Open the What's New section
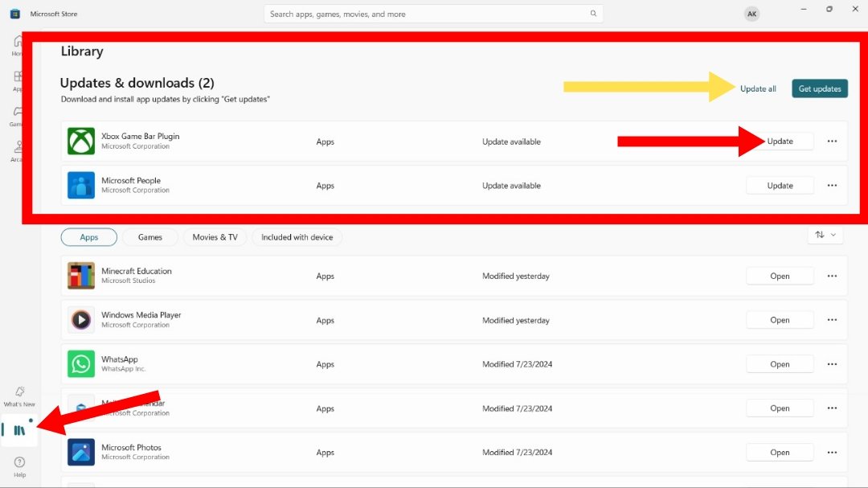 click(19, 396)
